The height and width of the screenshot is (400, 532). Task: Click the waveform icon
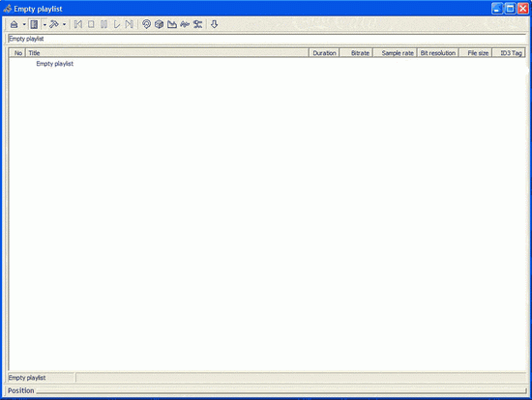pos(185,24)
